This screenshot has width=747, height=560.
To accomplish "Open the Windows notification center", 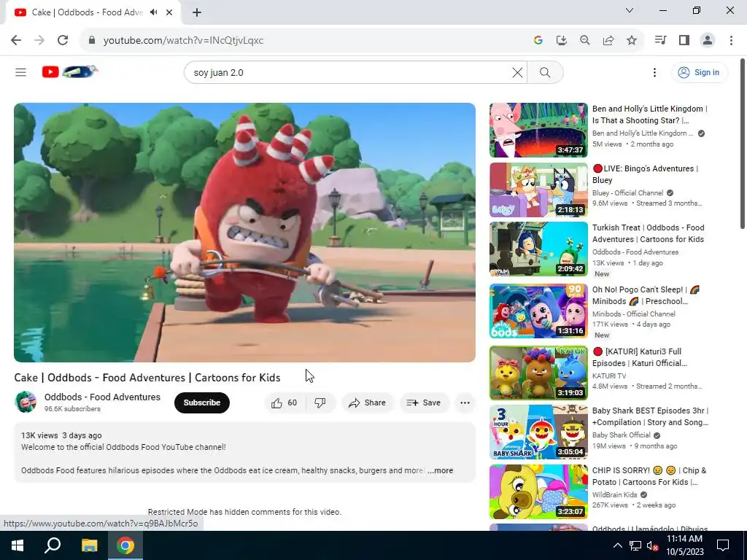I will pos(723,545).
